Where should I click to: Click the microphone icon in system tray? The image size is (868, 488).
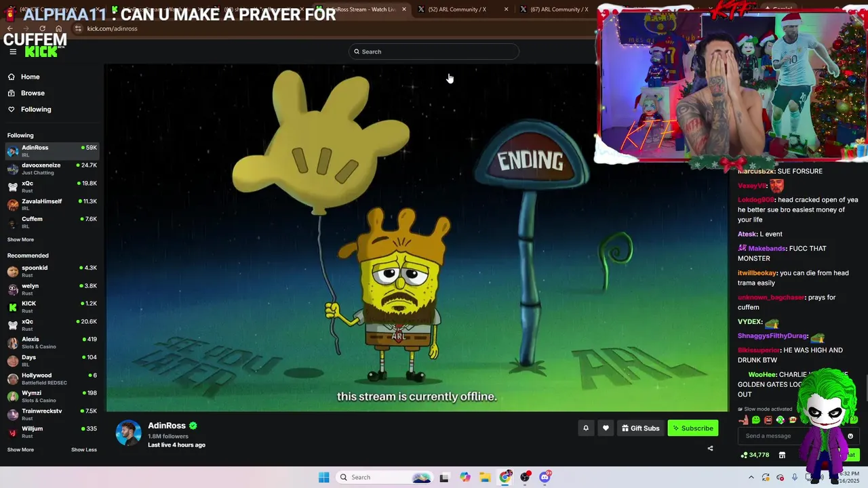pyautogui.click(x=795, y=477)
